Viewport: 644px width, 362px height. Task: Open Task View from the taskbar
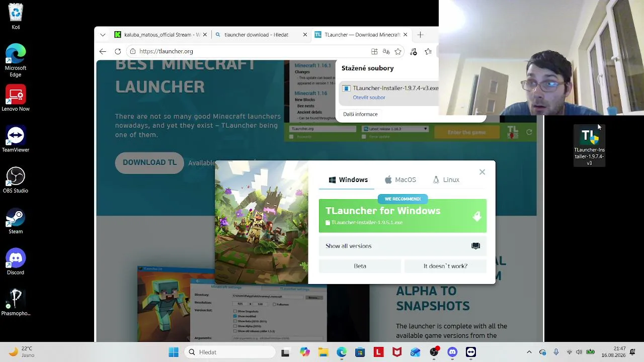point(285,352)
